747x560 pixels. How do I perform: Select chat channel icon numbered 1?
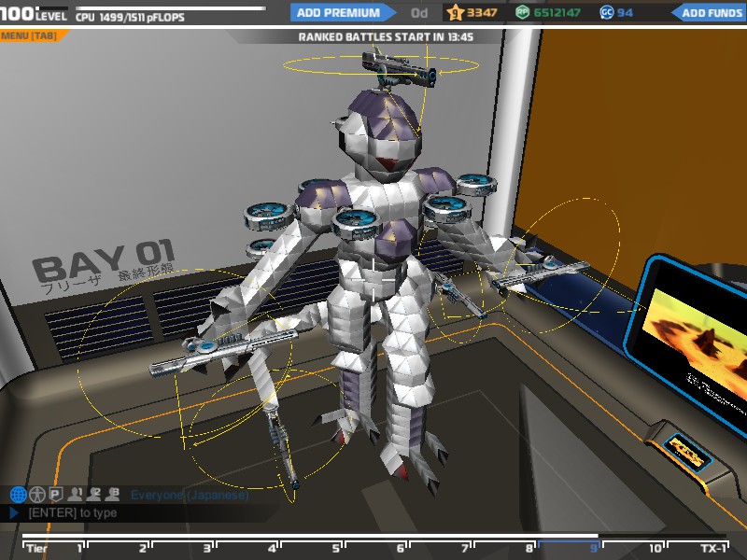75,495
